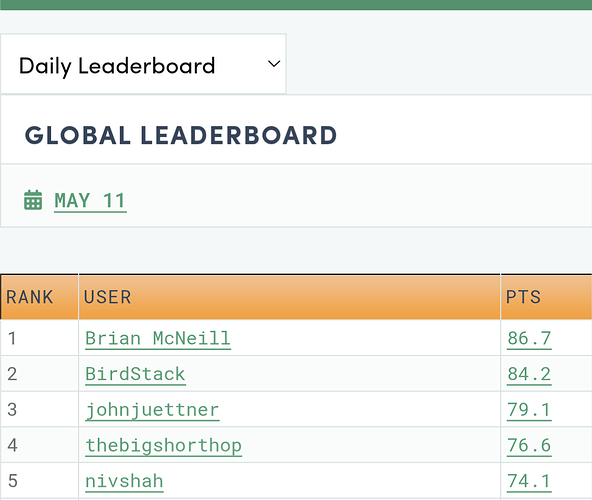Open Brian McNeill's user profile
This screenshot has width=592, height=500.
(158, 338)
